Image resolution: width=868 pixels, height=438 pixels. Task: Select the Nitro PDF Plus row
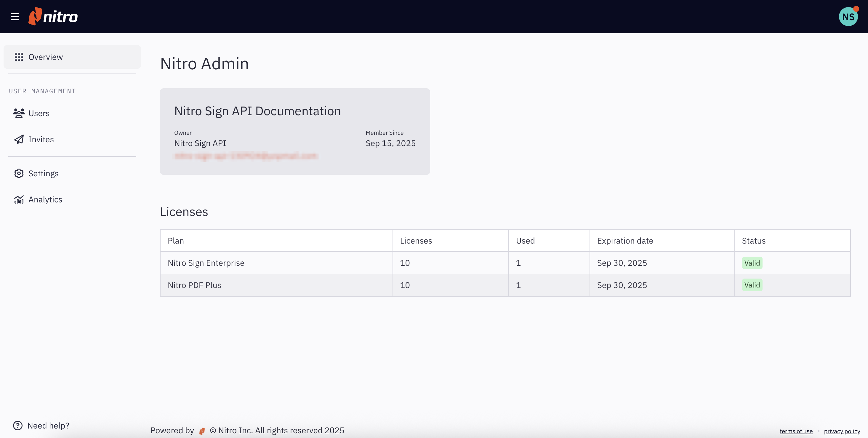pyautogui.click(x=194, y=285)
